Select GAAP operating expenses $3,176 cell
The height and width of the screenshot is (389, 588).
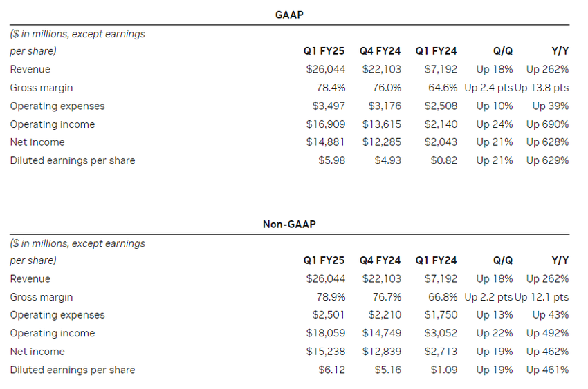click(x=381, y=106)
